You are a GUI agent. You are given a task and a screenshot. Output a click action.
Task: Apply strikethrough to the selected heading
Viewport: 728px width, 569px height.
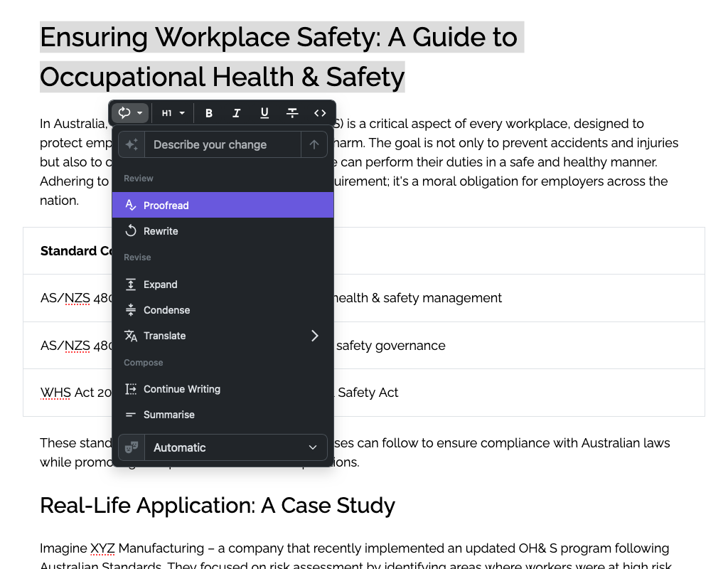point(292,113)
